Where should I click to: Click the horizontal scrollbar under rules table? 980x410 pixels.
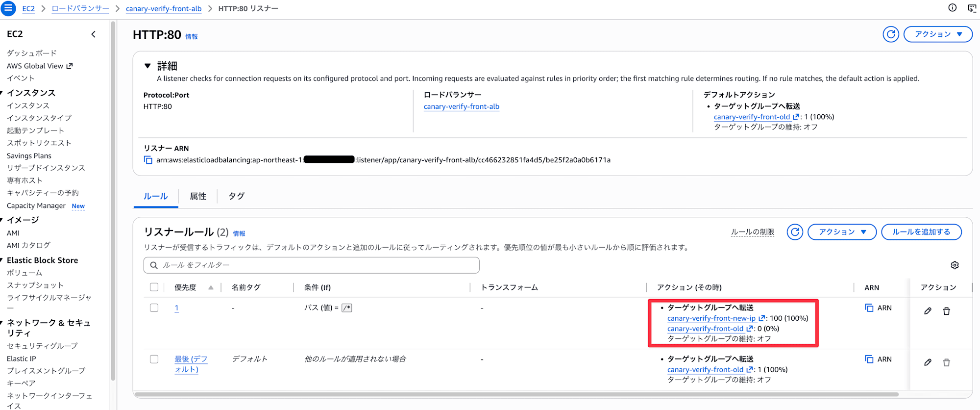[516, 394]
